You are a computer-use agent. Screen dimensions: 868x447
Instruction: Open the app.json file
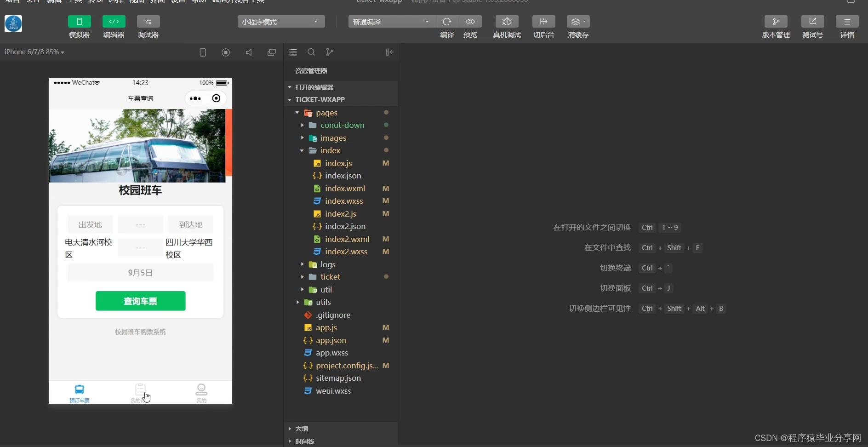[341, 340]
